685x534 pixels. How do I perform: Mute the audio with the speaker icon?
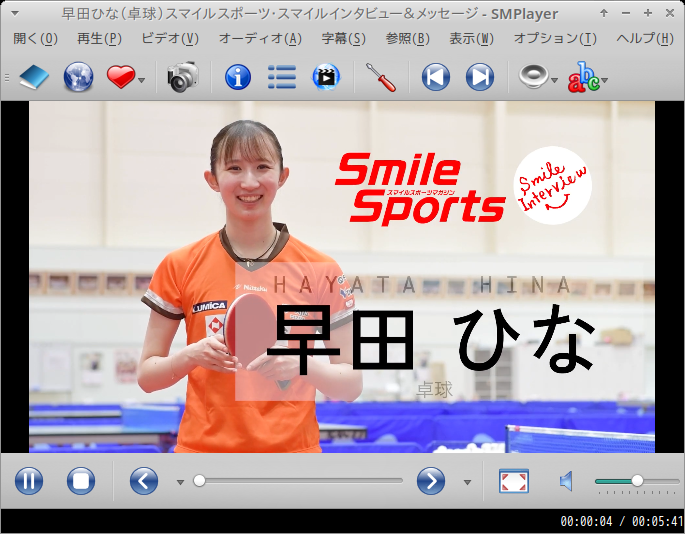(x=566, y=481)
